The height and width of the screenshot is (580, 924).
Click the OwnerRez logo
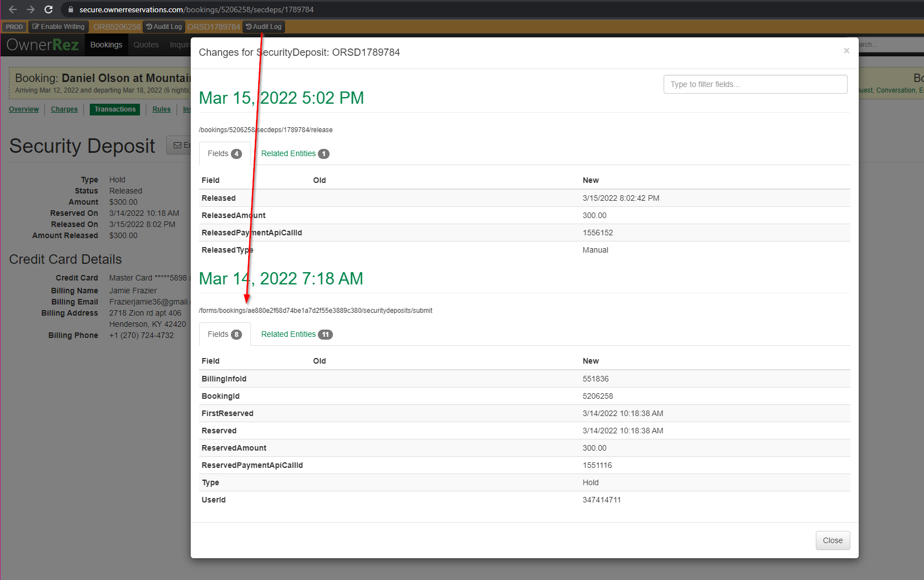coord(42,45)
